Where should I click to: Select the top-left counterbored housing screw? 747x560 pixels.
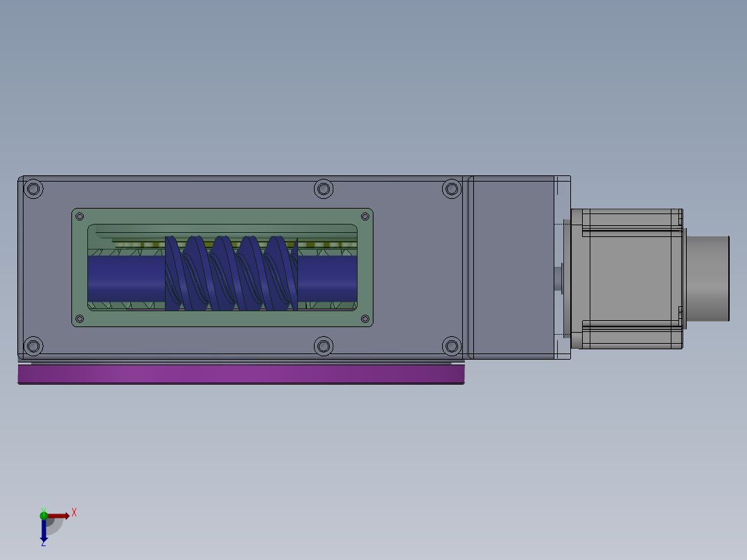[33, 189]
